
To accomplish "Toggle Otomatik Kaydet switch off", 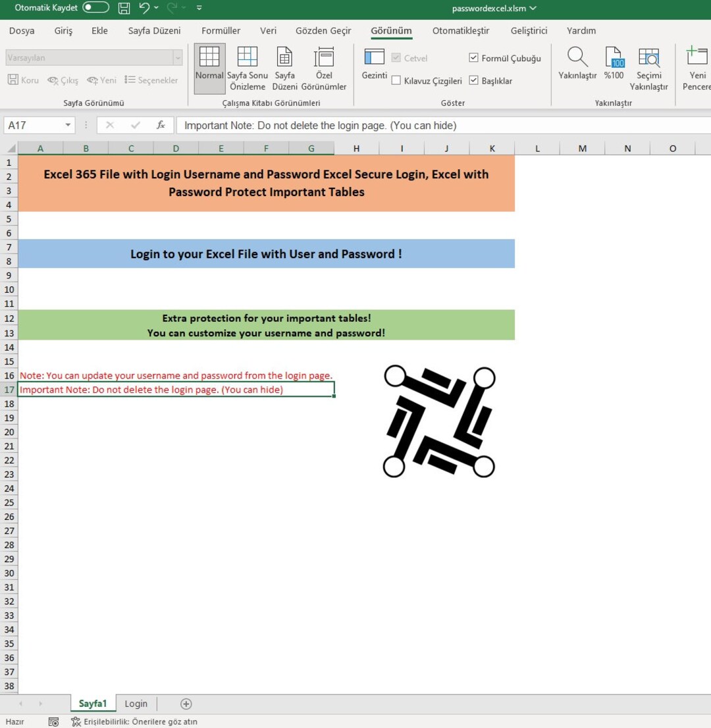I will (x=94, y=9).
